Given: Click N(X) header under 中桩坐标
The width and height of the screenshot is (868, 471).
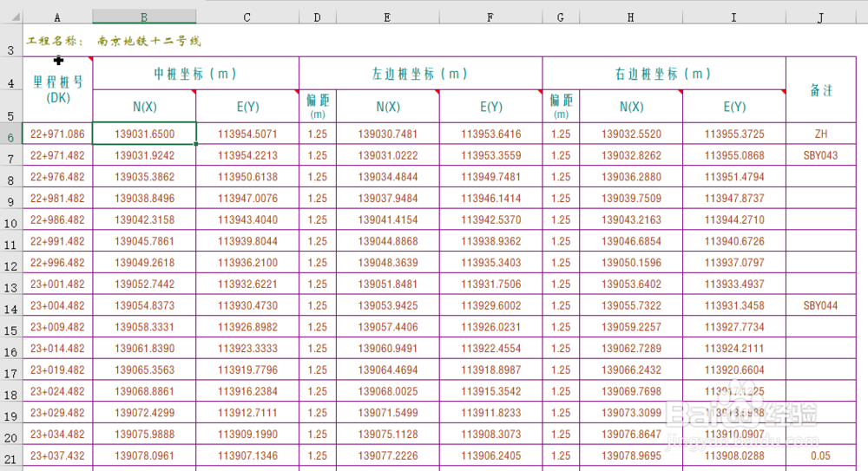Looking at the screenshot, I should pos(144,107).
